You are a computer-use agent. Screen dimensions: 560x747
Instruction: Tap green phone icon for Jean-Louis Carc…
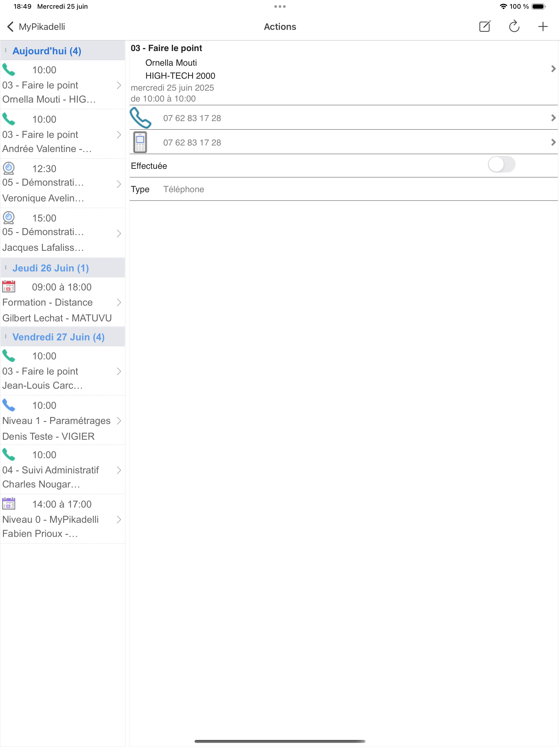coord(9,356)
